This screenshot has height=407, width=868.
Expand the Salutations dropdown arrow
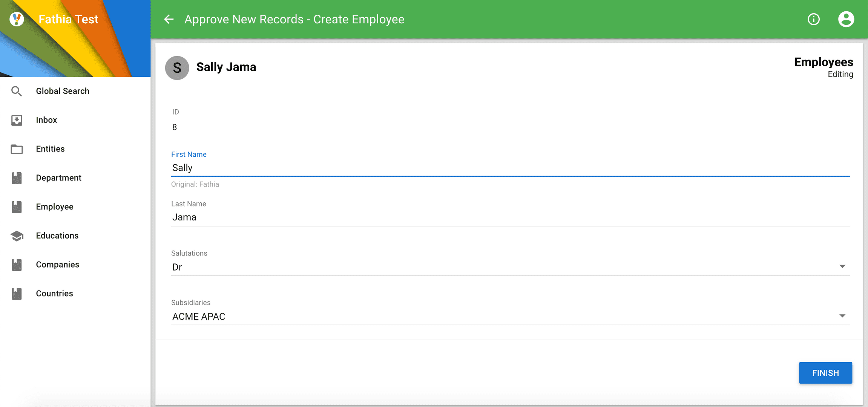(x=842, y=266)
